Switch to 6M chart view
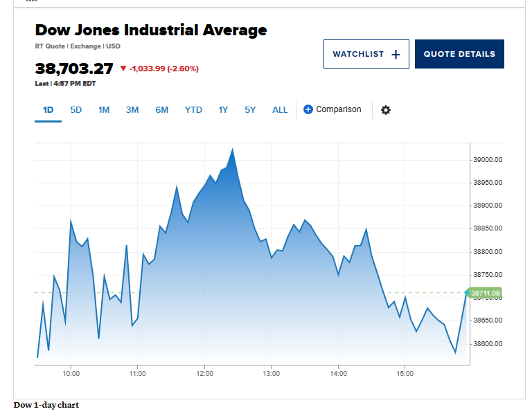Screen dimensions: 532x416 (162, 110)
